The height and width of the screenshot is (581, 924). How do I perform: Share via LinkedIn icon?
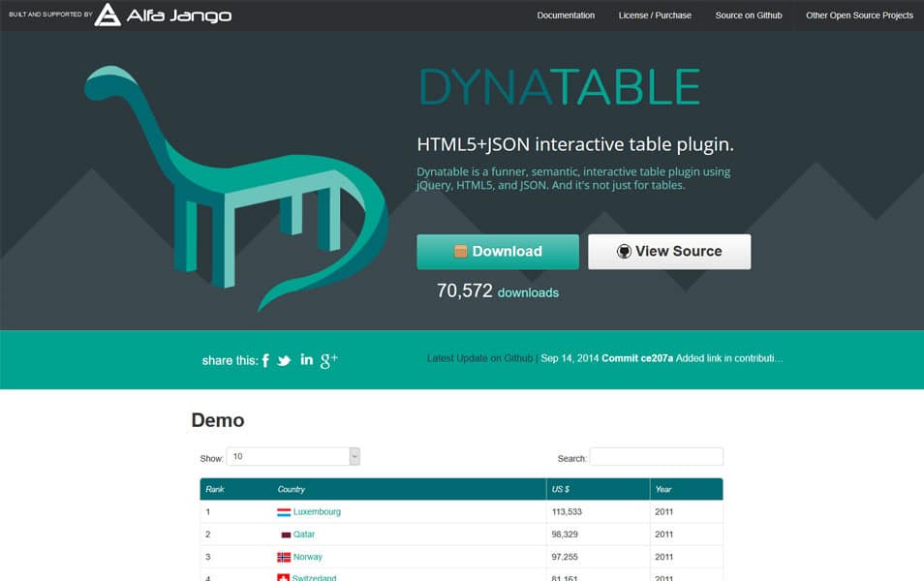[x=306, y=359]
